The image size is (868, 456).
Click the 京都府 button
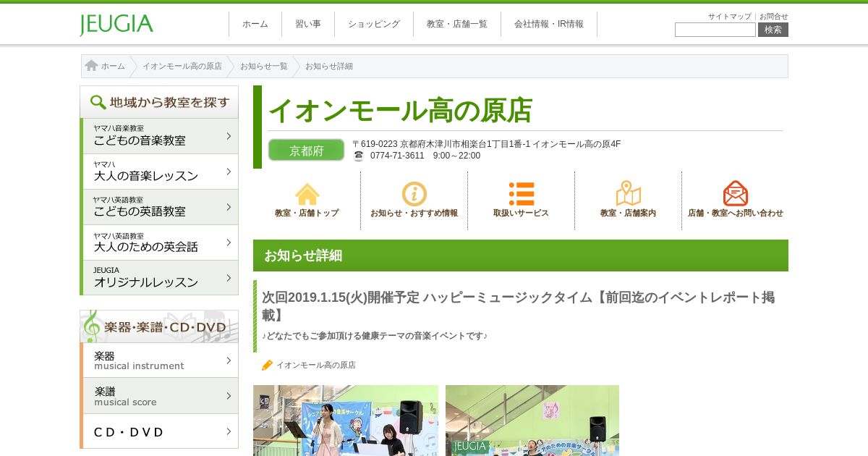click(x=307, y=150)
